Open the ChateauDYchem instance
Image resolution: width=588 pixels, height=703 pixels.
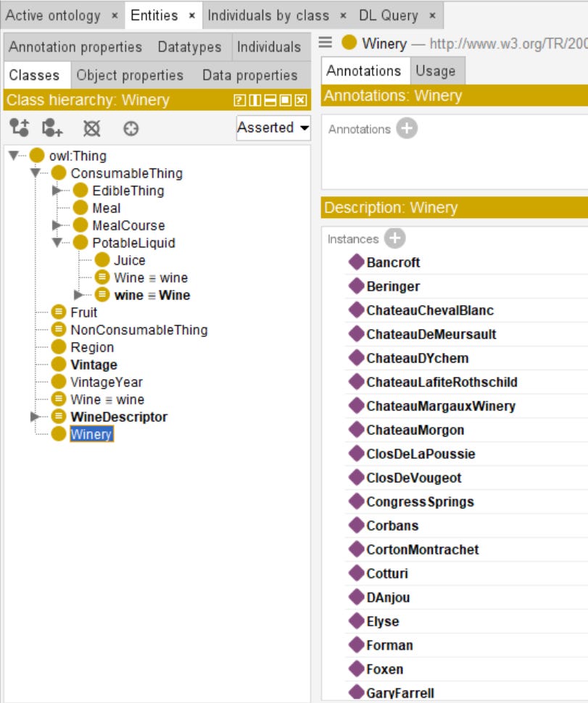pyautogui.click(x=418, y=358)
